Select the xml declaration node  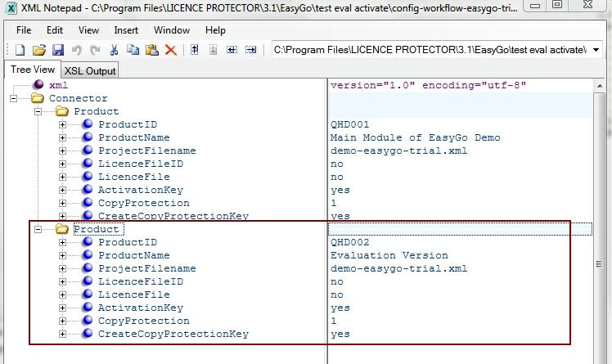(58, 85)
